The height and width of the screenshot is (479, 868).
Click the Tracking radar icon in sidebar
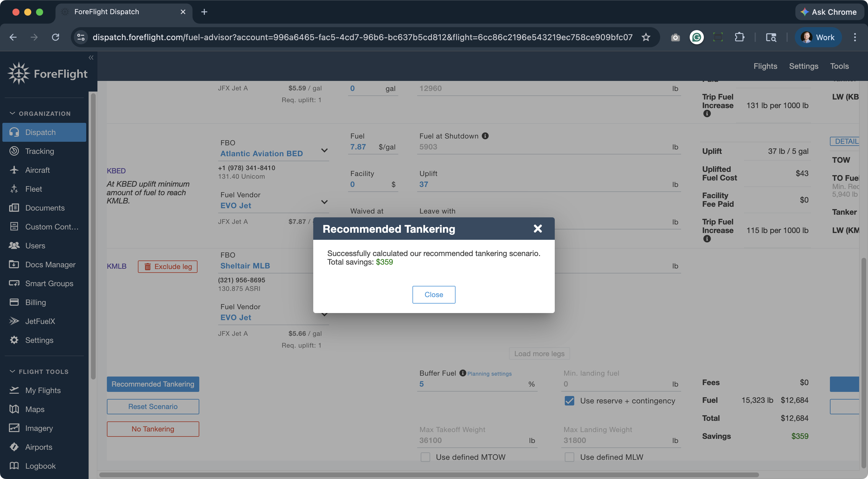(x=14, y=151)
